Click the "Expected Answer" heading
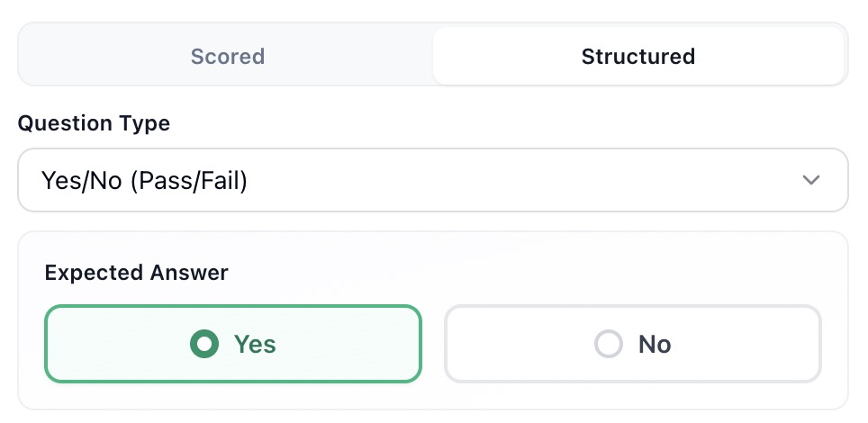The height and width of the screenshot is (423, 868). click(136, 273)
